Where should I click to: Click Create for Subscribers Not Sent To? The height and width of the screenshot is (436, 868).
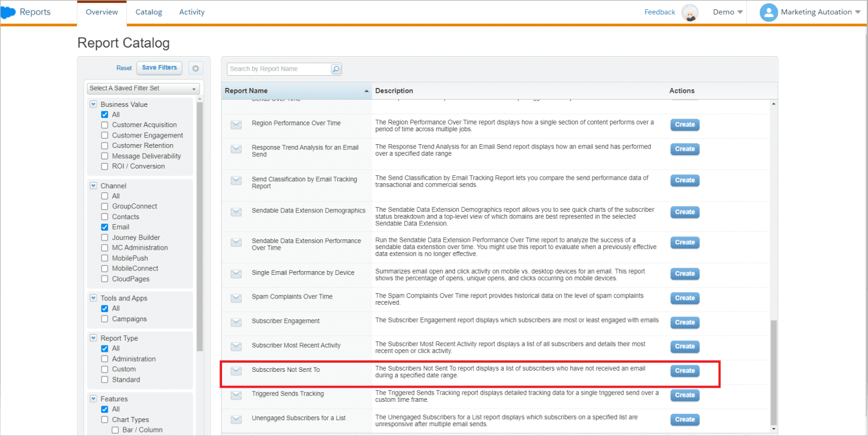[x=684, y=371]
